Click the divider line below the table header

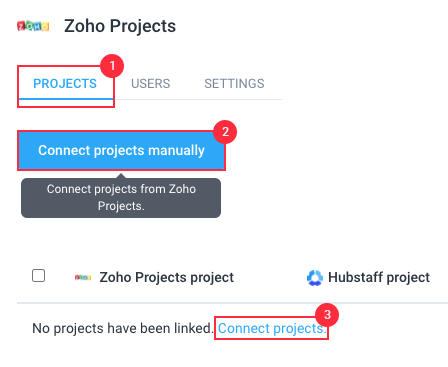(232, 303)
